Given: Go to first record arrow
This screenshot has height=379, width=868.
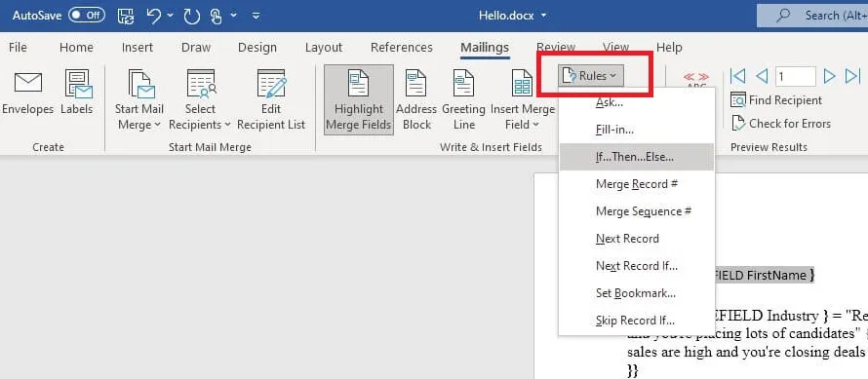Looking at the screenshot, I should tap(737, 76).
